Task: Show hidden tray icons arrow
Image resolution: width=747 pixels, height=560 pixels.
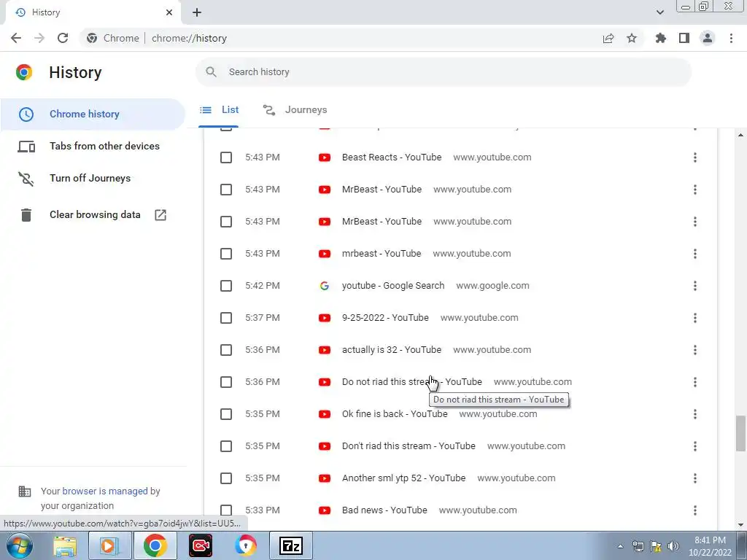Action: click(620, 546)
